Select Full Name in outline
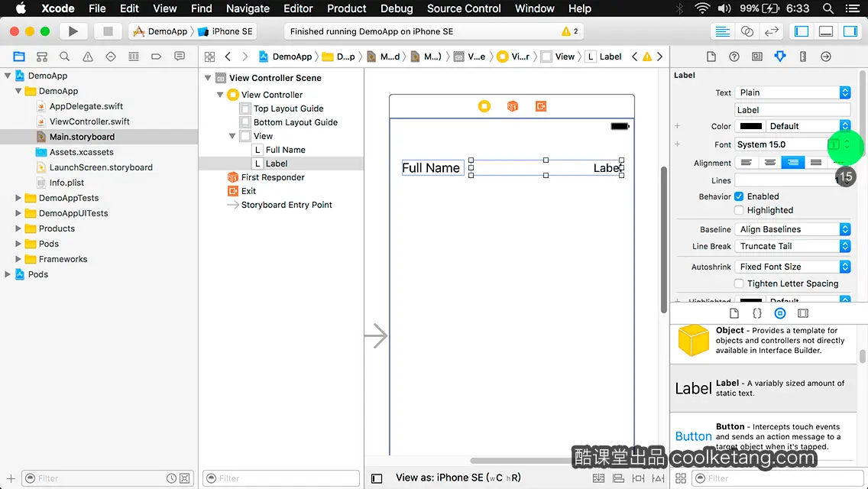This screenshot has width=868, height=489. [286, 150]
